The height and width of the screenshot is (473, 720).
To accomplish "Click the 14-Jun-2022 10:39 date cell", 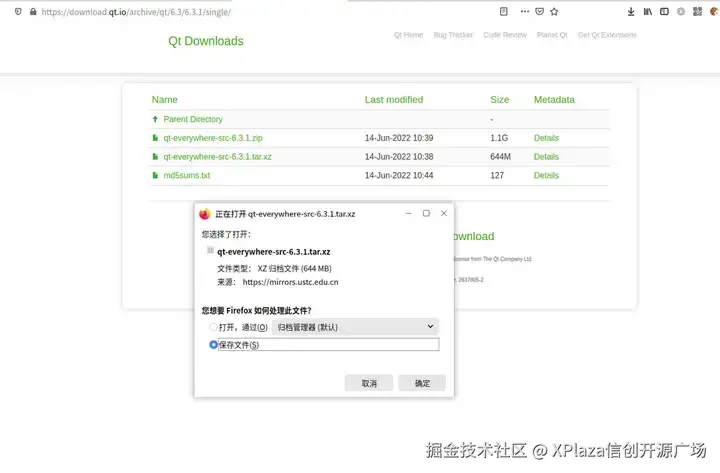I will coord(399,138).
